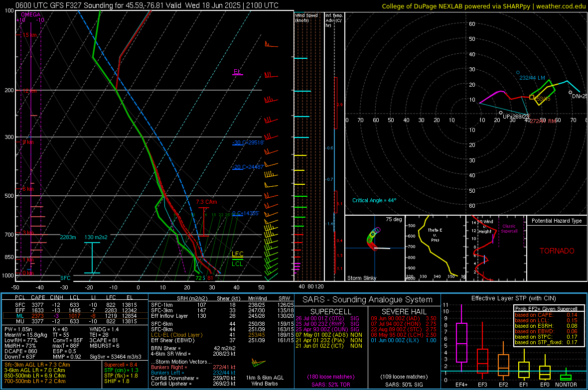
Task: Click the 272/41 RM hodograph label
Action: click(x=543, y=121)
